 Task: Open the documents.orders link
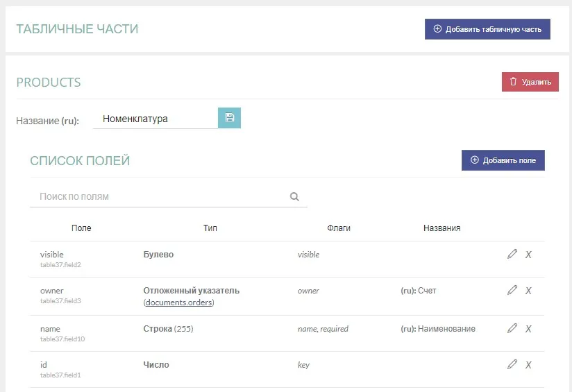point(180,302)
